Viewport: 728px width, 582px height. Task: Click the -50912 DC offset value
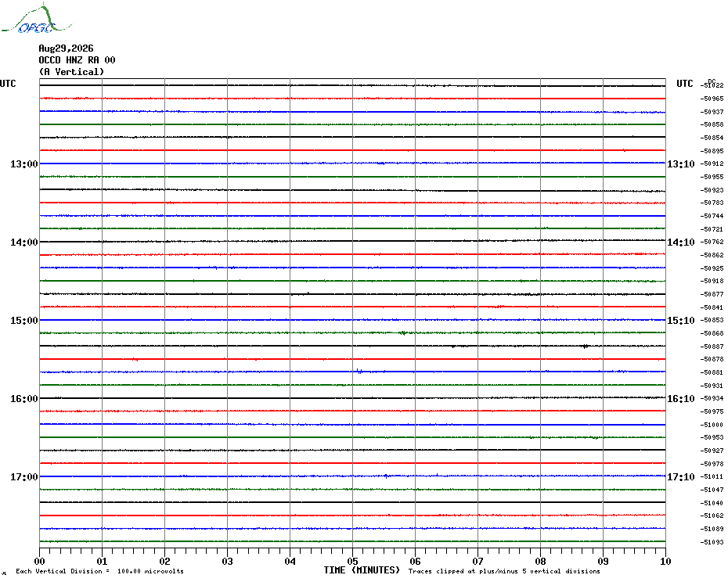tap(712, 163)
